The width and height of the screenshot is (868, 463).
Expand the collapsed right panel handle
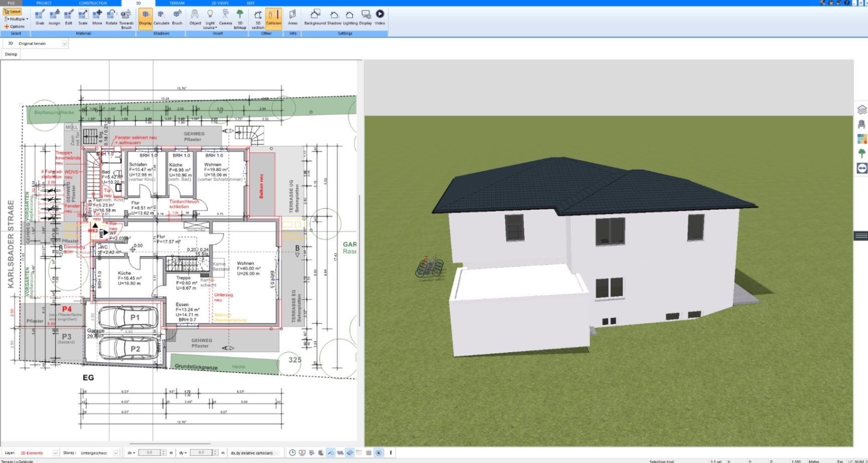point(861,236)
